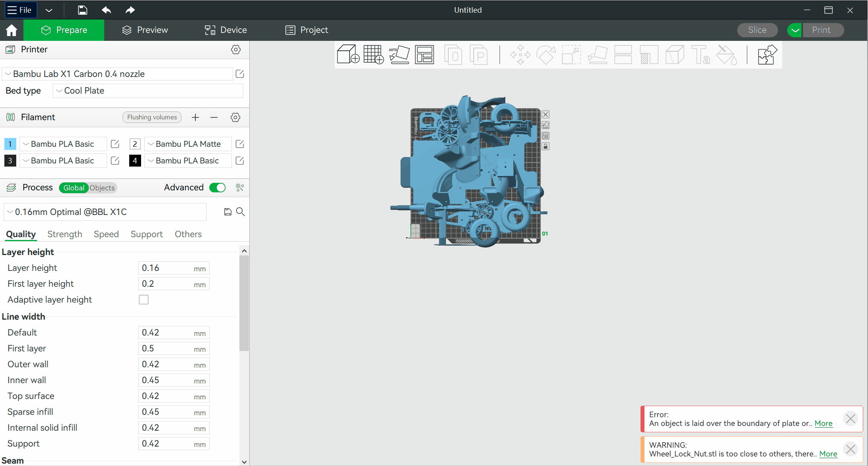This screenshot has height=466, width=868.
Task: Click the Slice button
Action: point(757,30)
